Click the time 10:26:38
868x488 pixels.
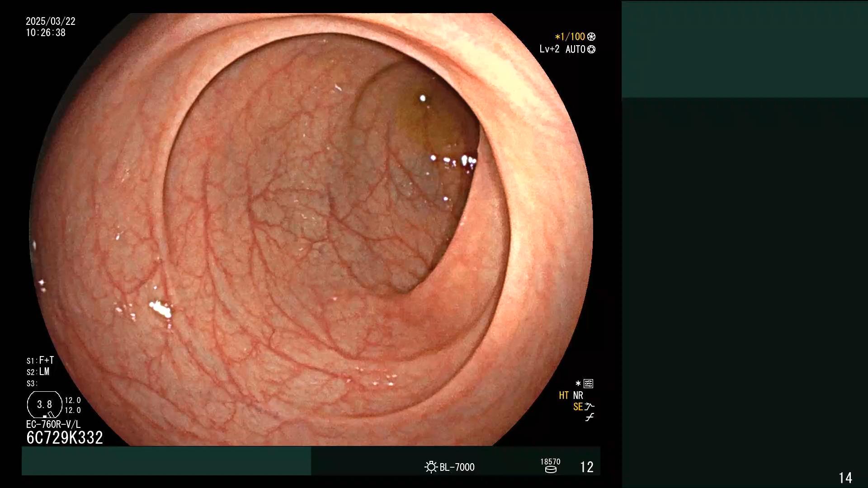46,33
